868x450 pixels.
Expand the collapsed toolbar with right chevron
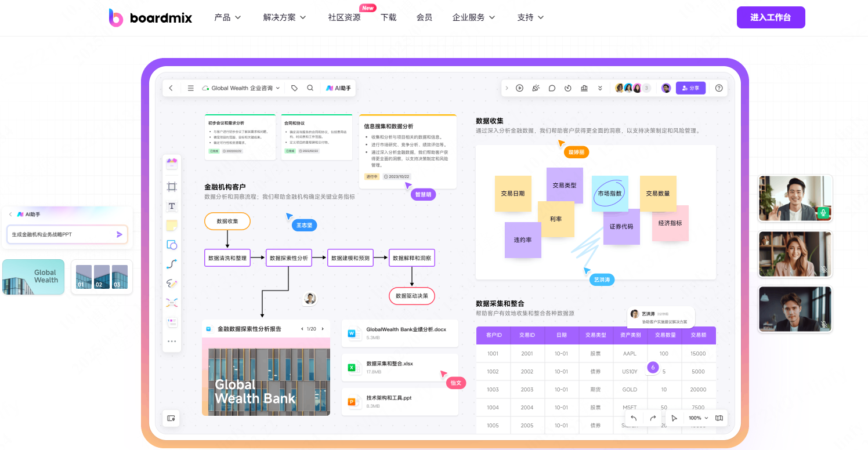tap(507, 88)
